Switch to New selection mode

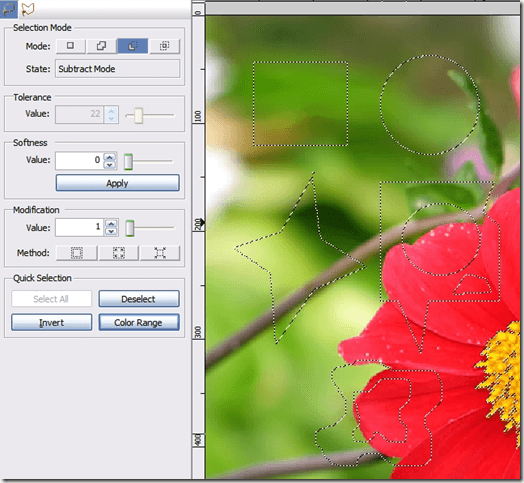[71, 46]
